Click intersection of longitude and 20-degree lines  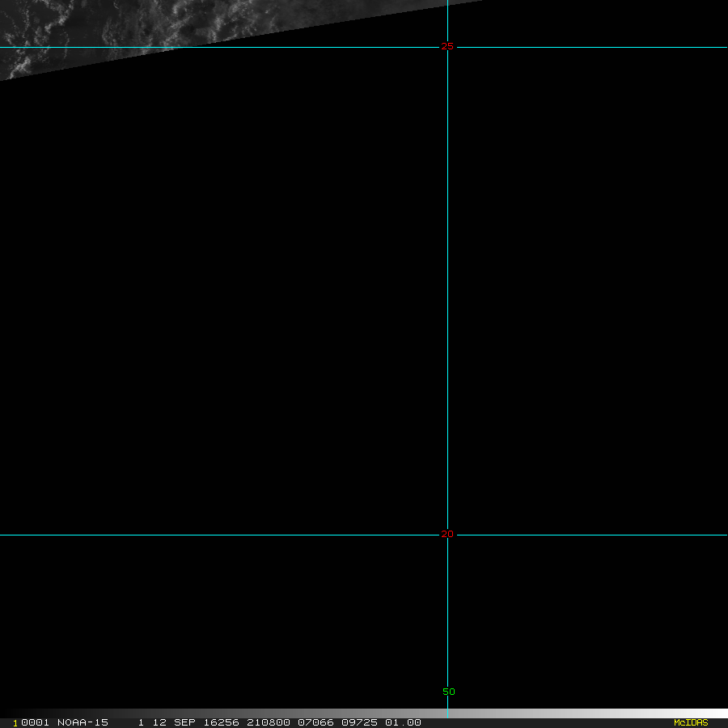447,535
